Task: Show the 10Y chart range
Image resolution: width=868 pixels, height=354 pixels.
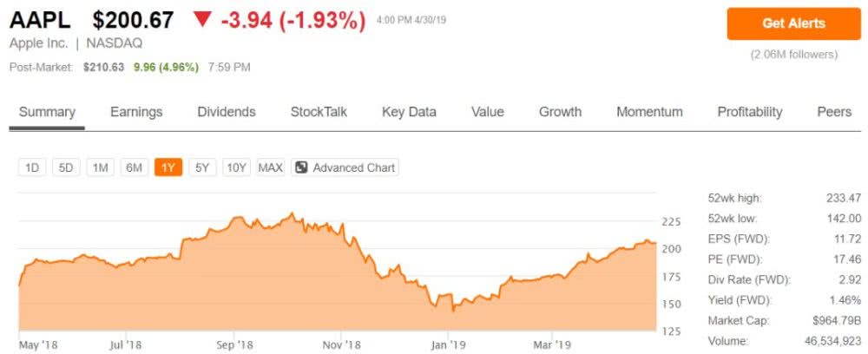Action: (x=236, y=167)
